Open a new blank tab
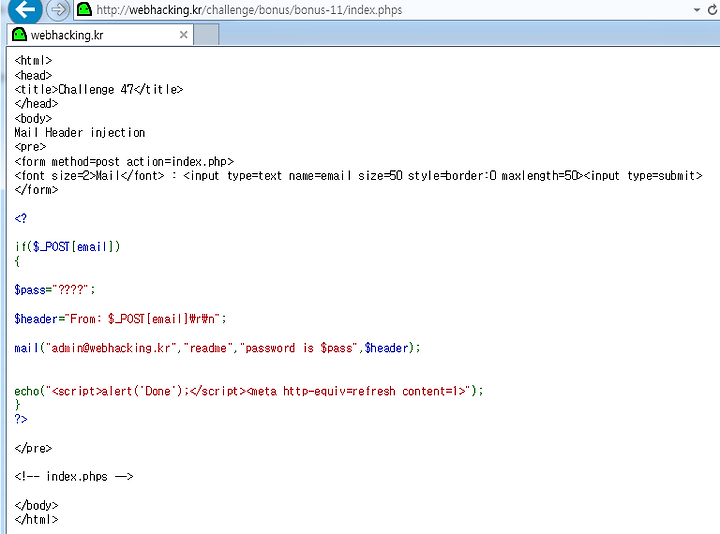This screenshot has height=534, width=720. pos(206,35)
